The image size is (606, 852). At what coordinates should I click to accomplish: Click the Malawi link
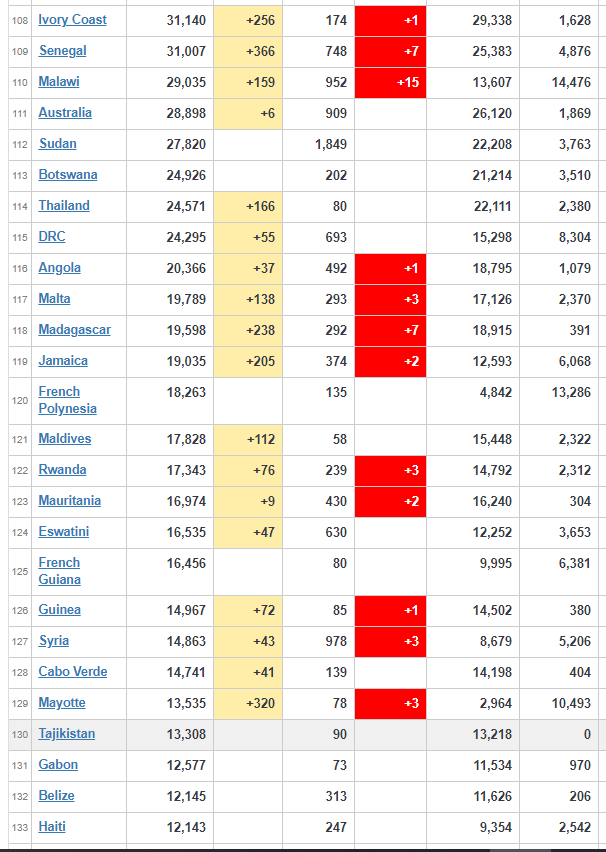(x=59, y=82)
